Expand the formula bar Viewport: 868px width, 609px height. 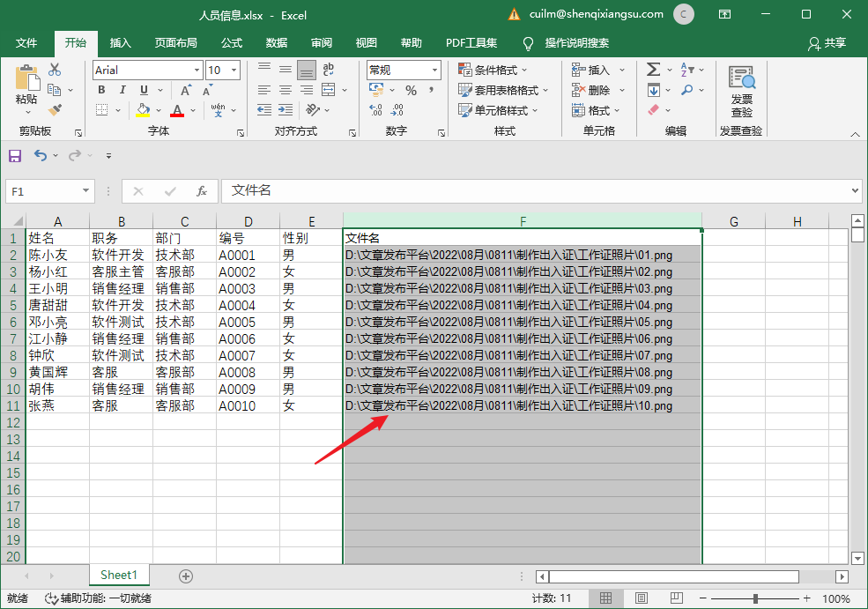click(x=856, y=191)
